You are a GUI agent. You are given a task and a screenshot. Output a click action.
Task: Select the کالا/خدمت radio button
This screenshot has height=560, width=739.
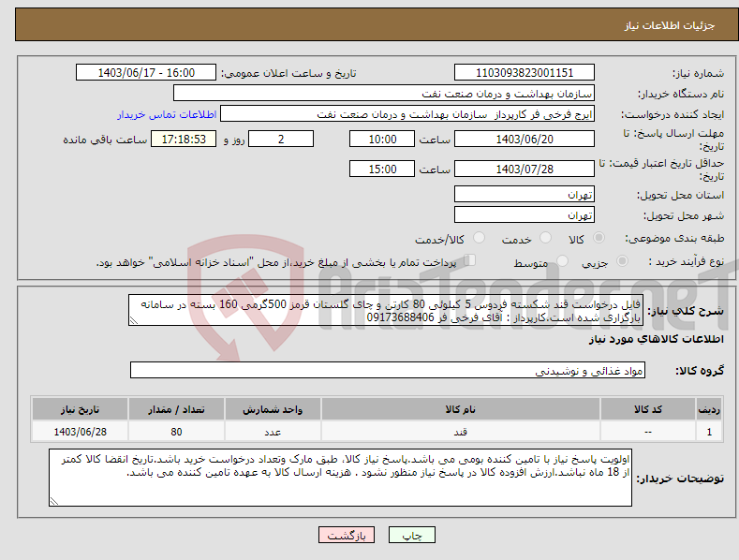click(479, 238)
